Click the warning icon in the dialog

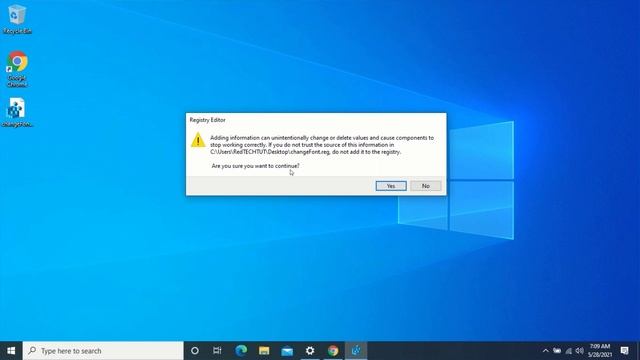(198, 140)
